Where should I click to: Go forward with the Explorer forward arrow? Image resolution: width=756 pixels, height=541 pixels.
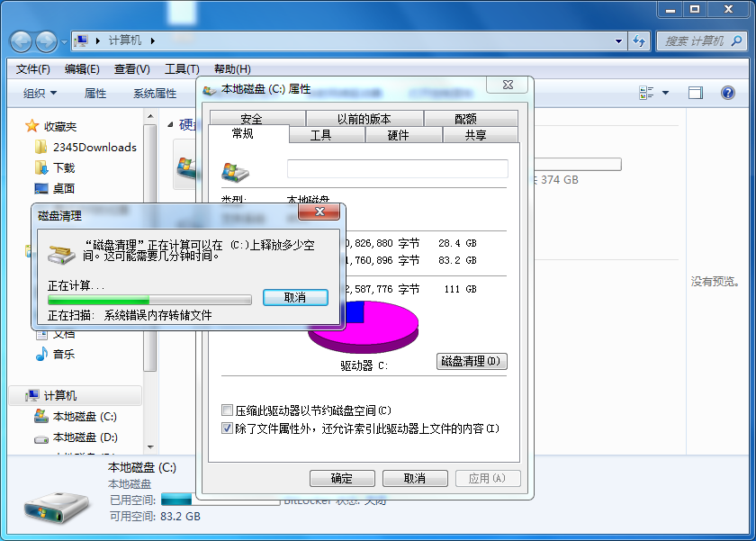point(46,41)
